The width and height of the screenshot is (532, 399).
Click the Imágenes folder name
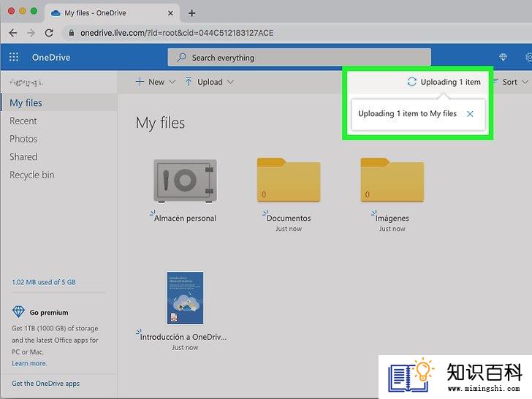tap(392, 218)
